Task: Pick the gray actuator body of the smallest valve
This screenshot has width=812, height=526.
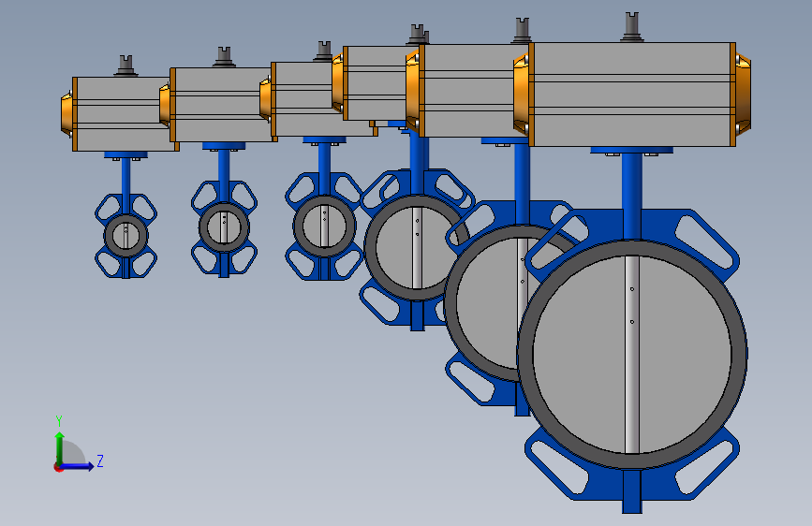Action: click(x=124, y=114)
